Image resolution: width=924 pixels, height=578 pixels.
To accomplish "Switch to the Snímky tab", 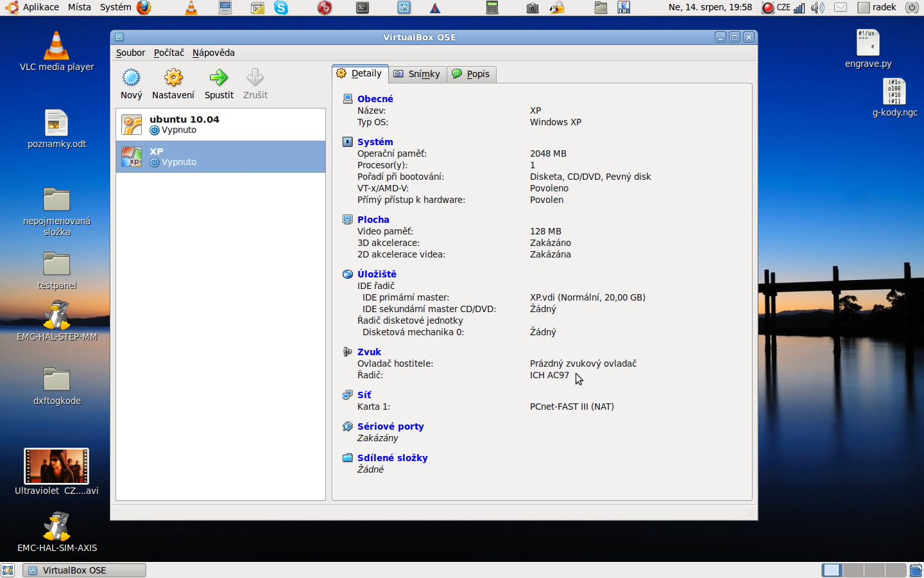I will click(x=417, y=74).
